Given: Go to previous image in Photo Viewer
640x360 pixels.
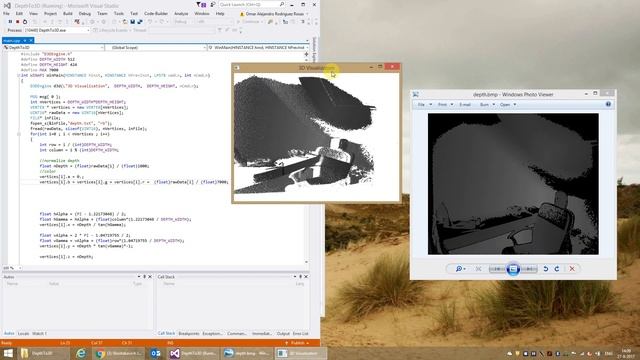Looking at the screenshot, I should click(497, 269).
